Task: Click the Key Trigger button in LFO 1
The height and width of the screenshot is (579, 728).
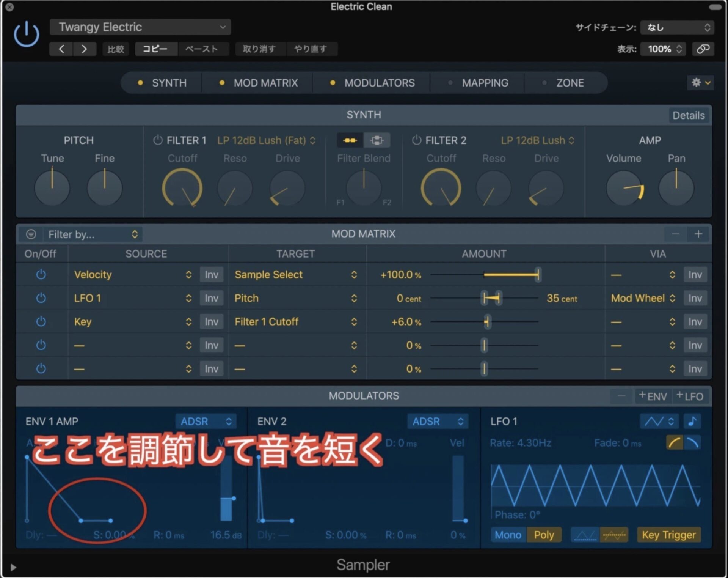Action: click(x=668, y=535)
